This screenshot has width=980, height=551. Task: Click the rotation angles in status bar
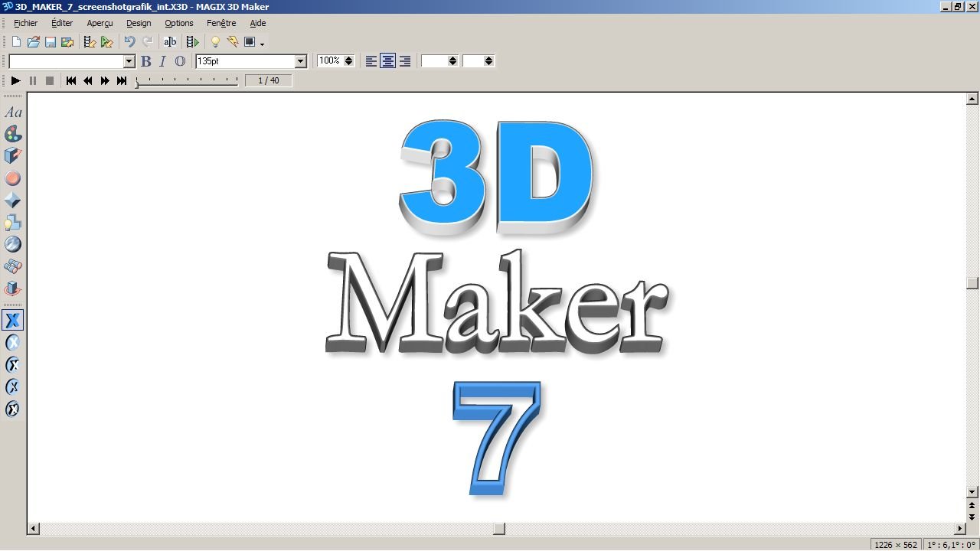pyautogui.click(x=950, y=545)
